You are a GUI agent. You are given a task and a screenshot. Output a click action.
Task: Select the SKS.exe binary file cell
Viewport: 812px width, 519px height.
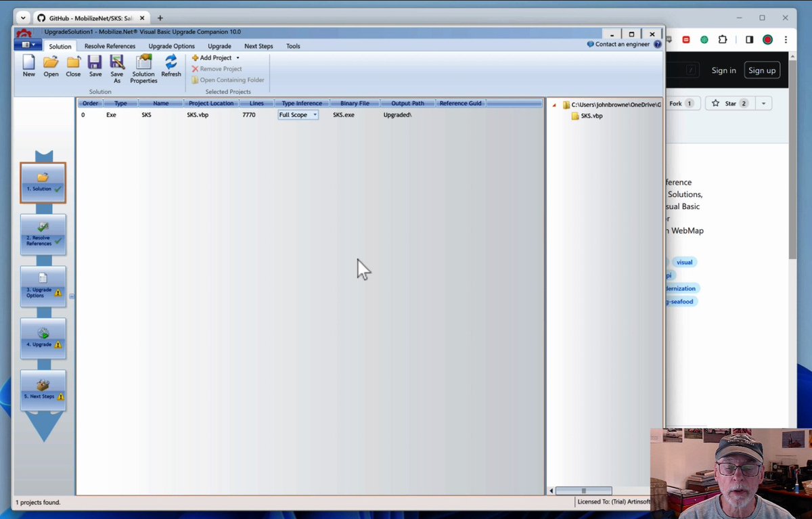(344, 115)
